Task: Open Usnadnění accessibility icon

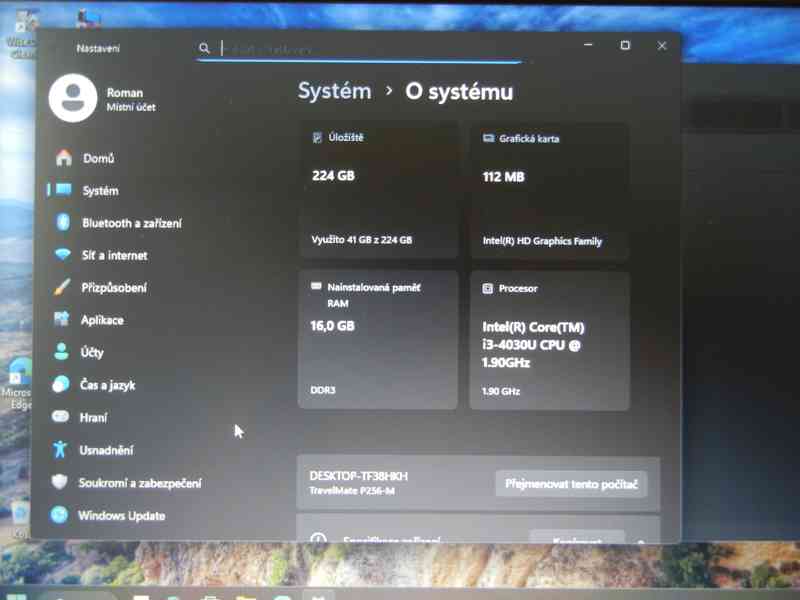Action: [x=60, y=449]
